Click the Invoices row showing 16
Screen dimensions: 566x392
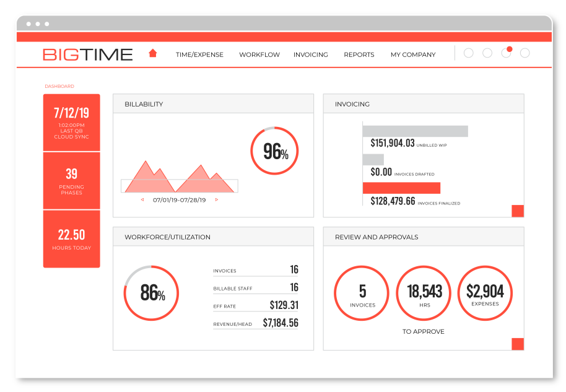click(256, 269)
